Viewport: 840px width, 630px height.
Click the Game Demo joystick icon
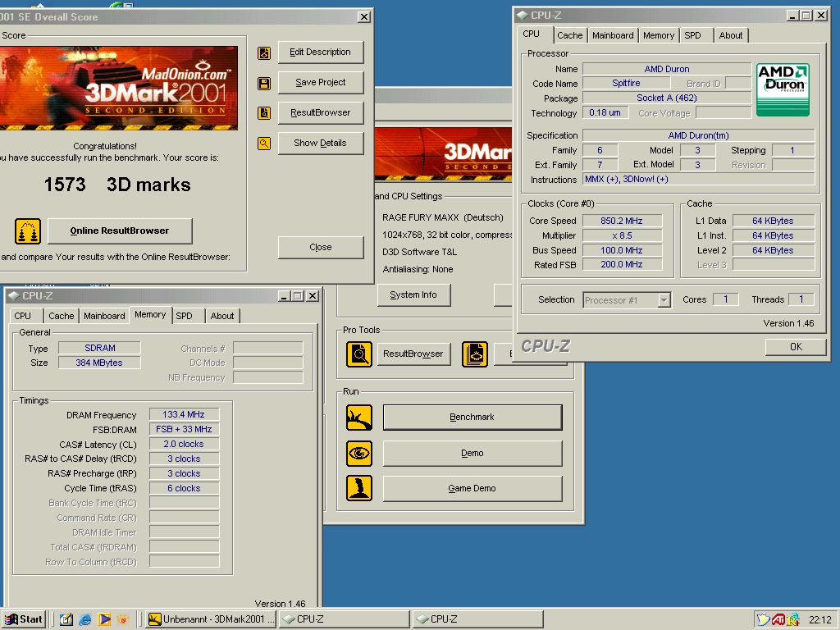click(x=359, y=489)
